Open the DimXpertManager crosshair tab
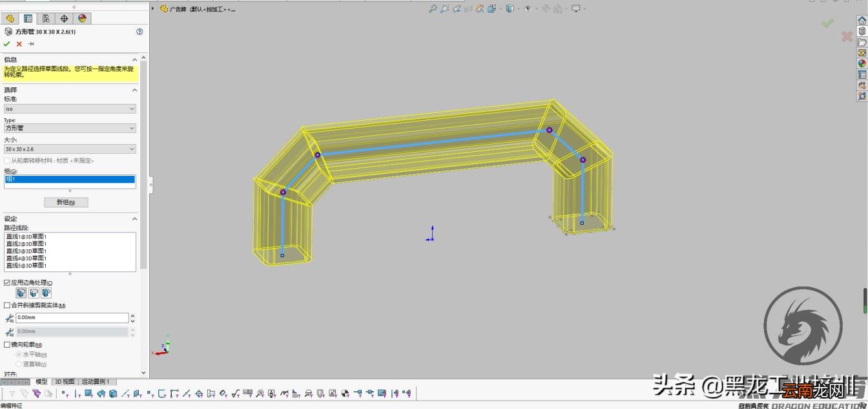Screen dimensions: 868x409 click(x=64, y=18)
